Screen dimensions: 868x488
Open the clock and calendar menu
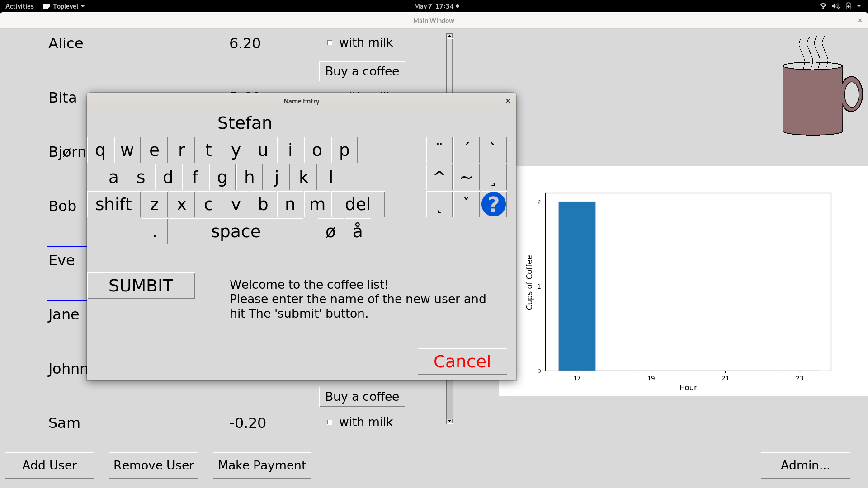click(x=436, y=6)
